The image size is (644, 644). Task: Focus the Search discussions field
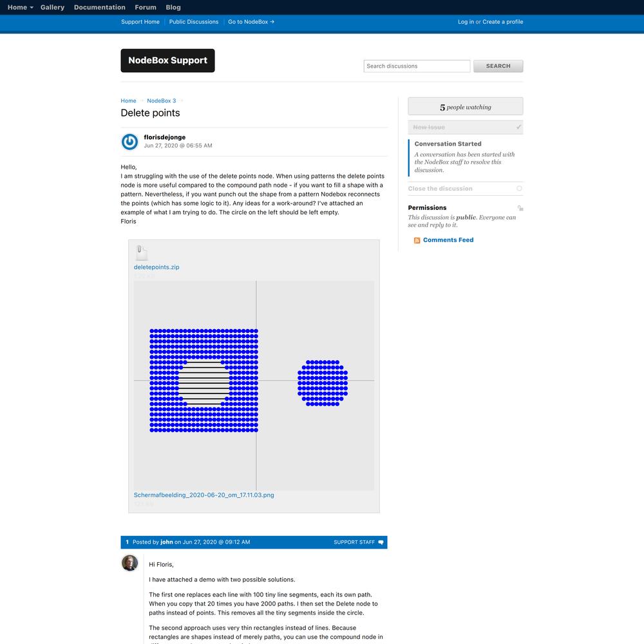coord(417,66)
